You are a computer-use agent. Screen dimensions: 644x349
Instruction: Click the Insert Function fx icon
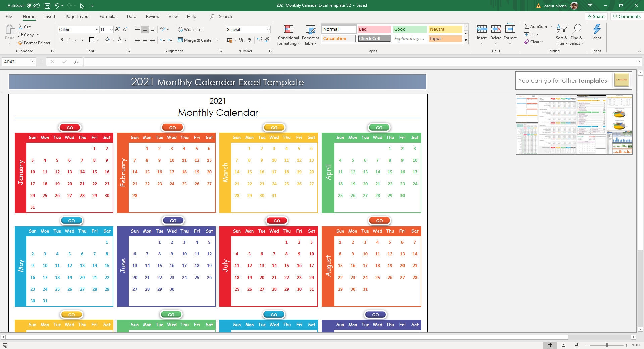(76, 62)
